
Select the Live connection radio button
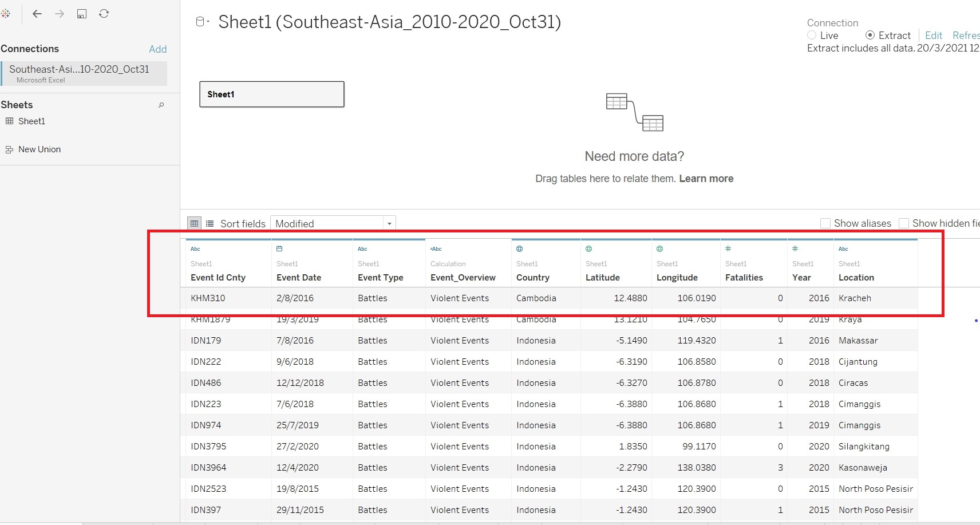812,35
